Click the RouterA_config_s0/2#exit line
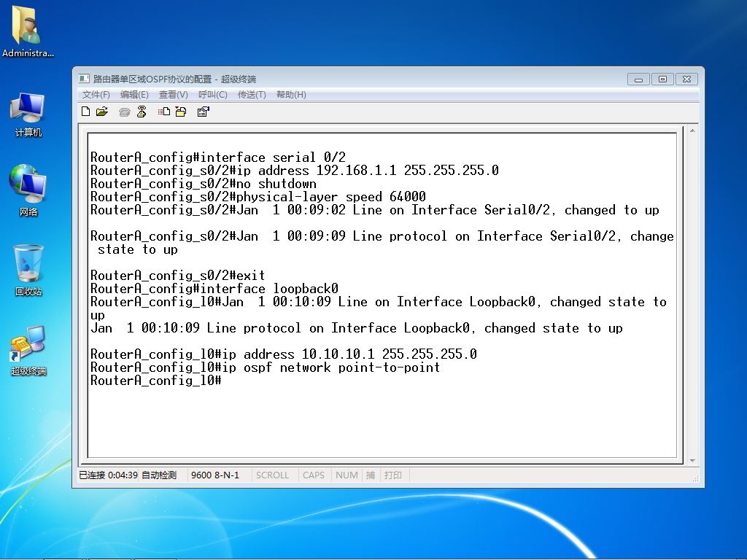Image resolution: width=747 pixels, height=560 pixels. click(178, 275)
